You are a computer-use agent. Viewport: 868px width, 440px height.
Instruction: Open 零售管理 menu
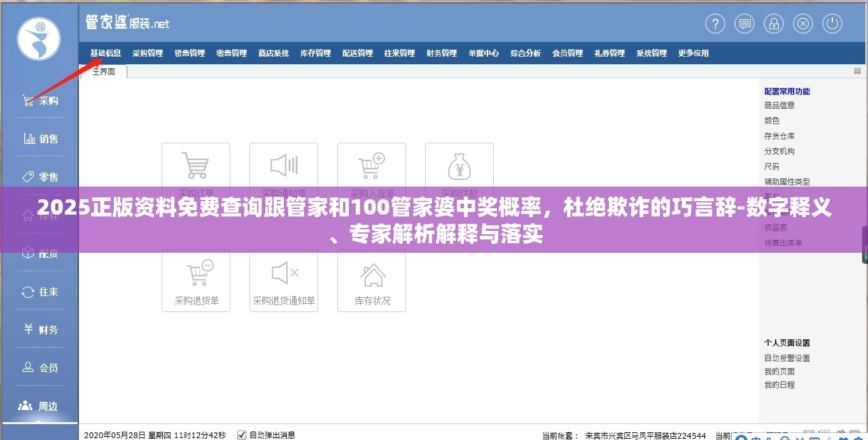[232, 53]
